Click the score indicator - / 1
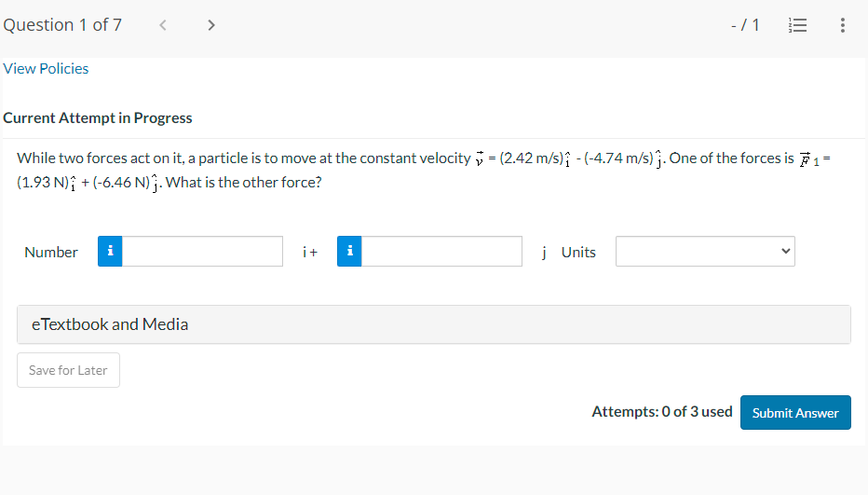Viewport: 868px width, 495px height. (745, 25)
